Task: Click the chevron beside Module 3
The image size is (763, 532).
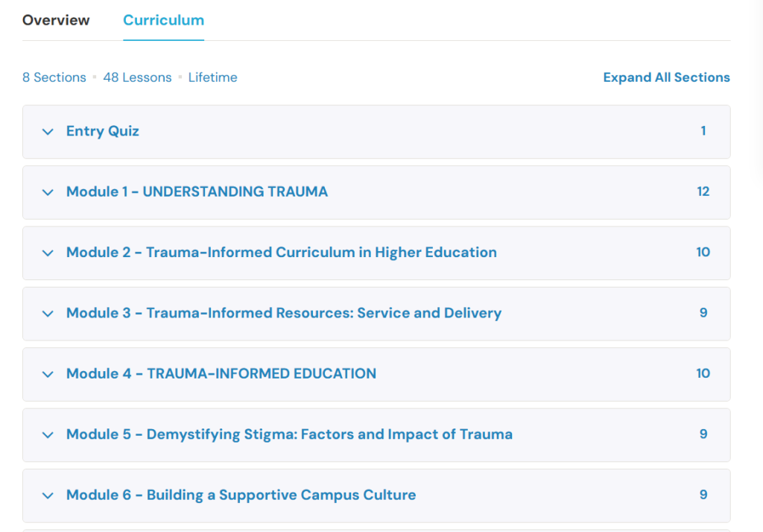Action: click(48, 314)
